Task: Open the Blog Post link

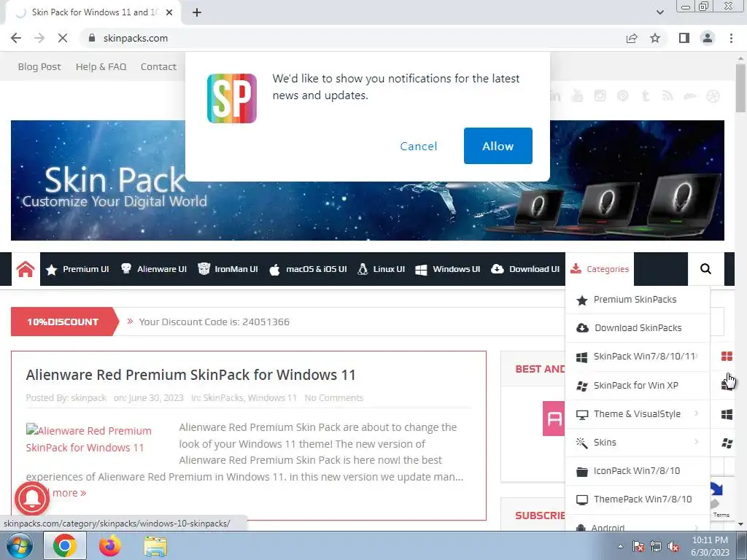Action: (39, 66)
